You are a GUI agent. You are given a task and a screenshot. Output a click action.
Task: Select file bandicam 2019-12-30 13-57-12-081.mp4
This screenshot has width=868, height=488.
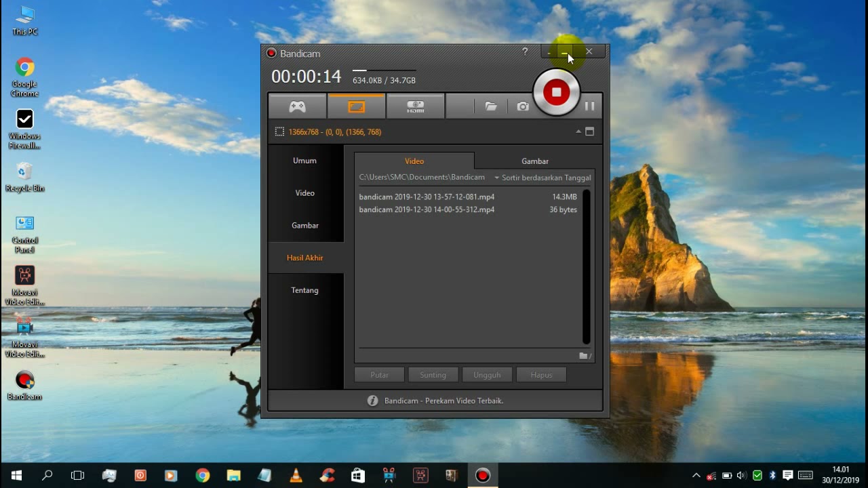click(427, 197)
